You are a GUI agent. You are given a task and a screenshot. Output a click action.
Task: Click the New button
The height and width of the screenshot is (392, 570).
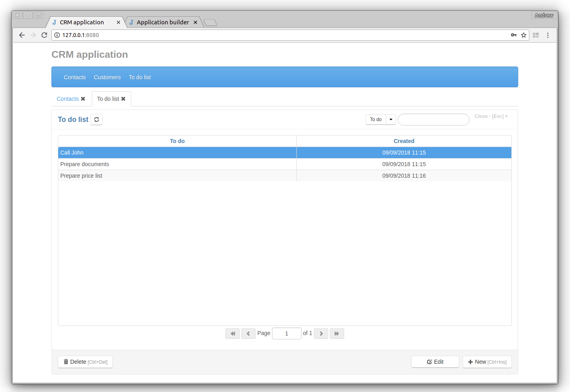[487, 362]
